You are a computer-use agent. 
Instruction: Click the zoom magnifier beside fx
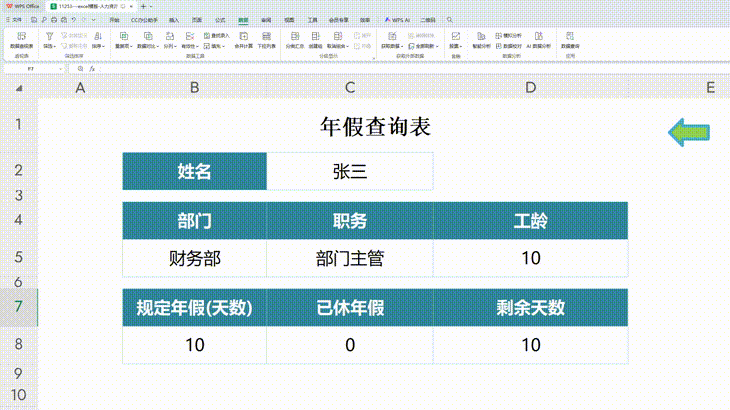click(81, 69)
